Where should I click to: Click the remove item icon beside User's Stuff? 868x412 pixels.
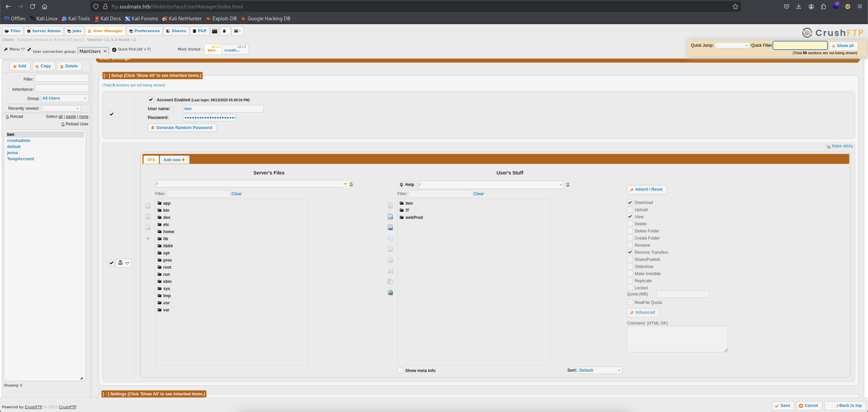pos(390,260)
